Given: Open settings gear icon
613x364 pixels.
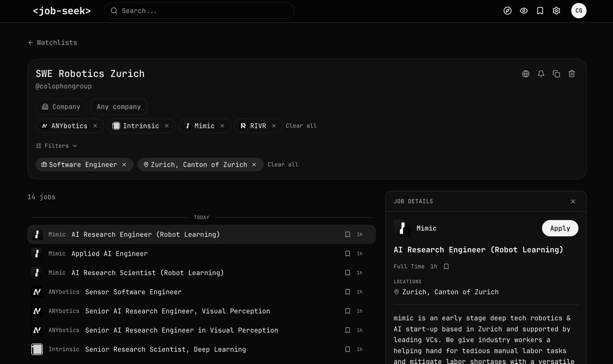Looking at the screenshot, I should point(556,11).
